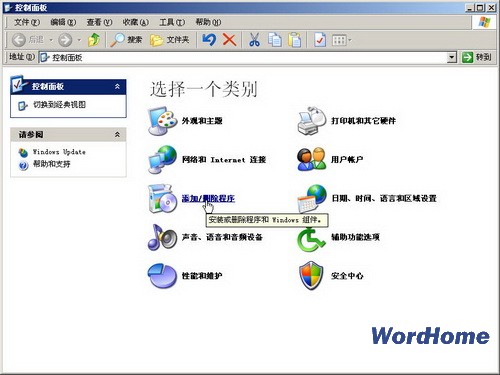500x375 pixels.
Task: Open the 打印机和其它硬件 printer icon
Action: (x=311, y=121)
